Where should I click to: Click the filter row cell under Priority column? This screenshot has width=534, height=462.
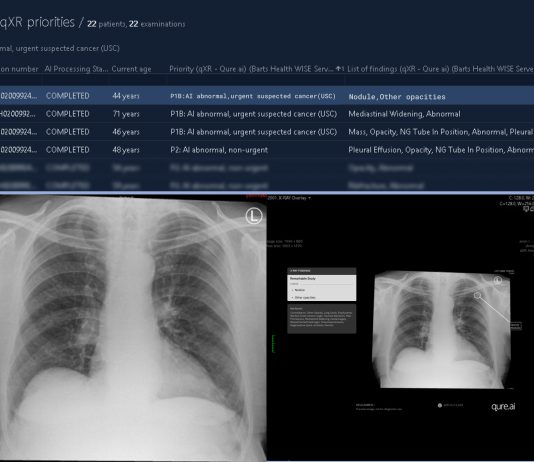256,80
